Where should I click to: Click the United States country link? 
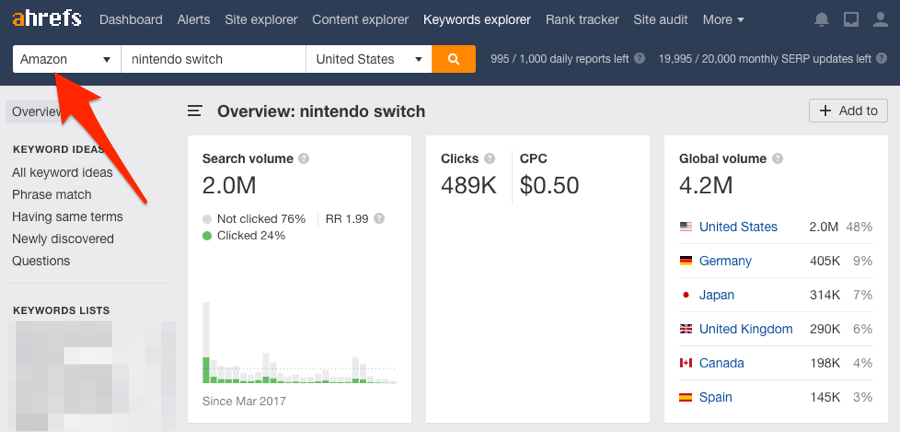(738, 227)
